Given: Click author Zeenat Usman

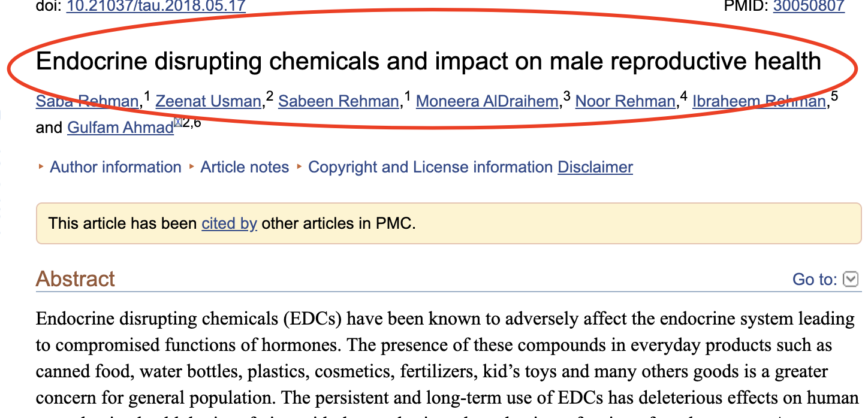Looking at the screenshot, I should [209, 101].
